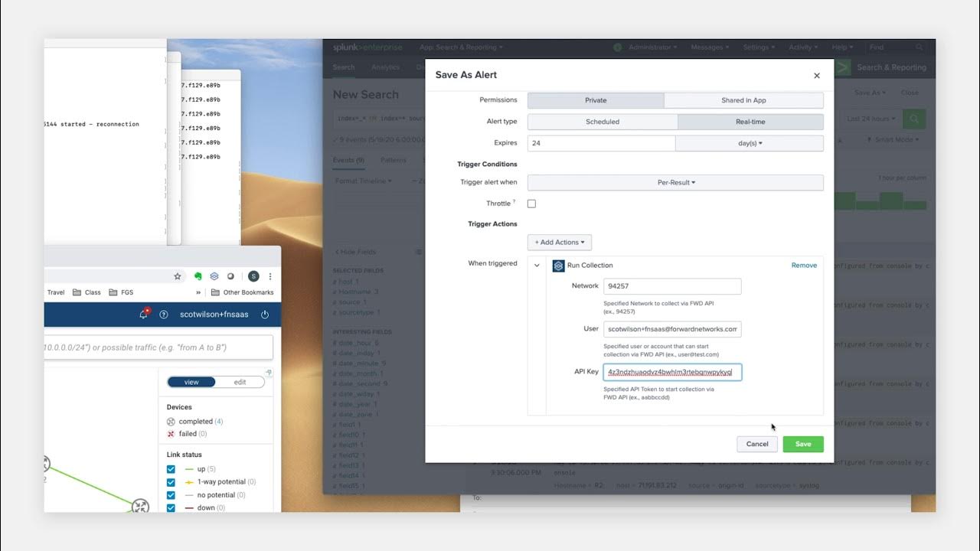The width and height of the screenshot is (980, 551).
Task: Click Cancel button in alert dialog
Action: click(x=757, y=444)
